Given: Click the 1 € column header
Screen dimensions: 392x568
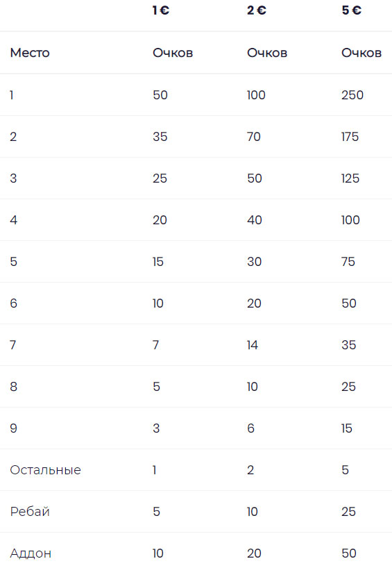Looking at the screenshot, I should coord(161,10).
